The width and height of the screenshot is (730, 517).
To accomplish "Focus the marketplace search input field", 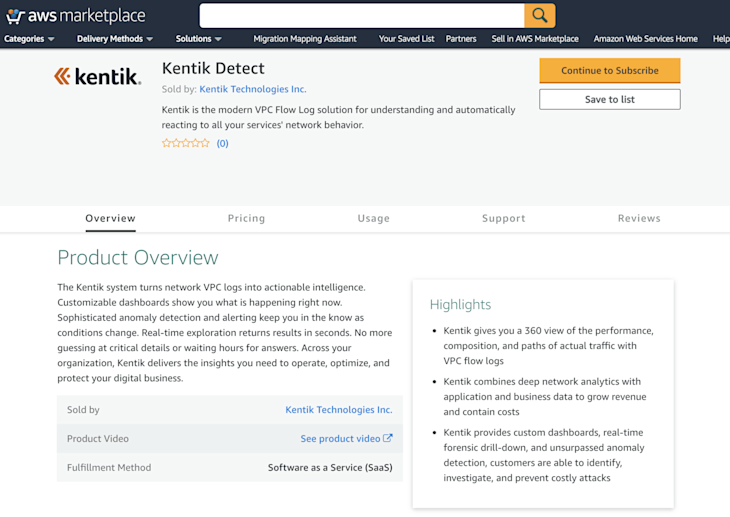I will coord(362,16).
